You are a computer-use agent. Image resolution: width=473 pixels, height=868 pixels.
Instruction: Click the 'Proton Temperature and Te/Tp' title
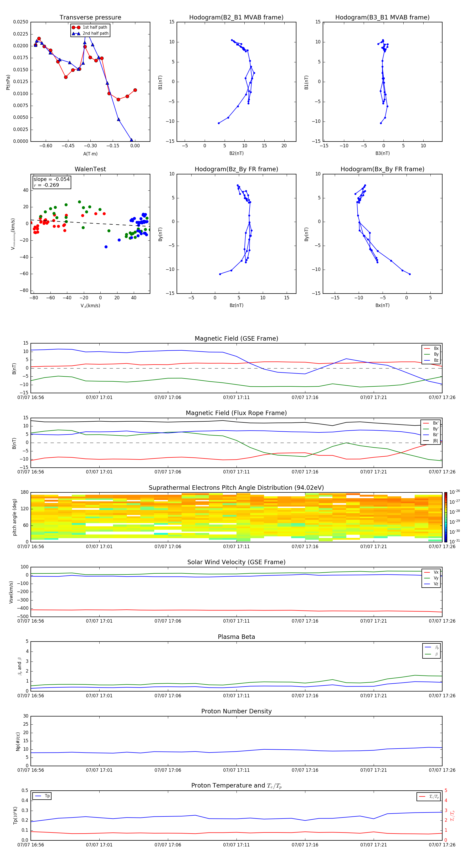tap(236, 786)
